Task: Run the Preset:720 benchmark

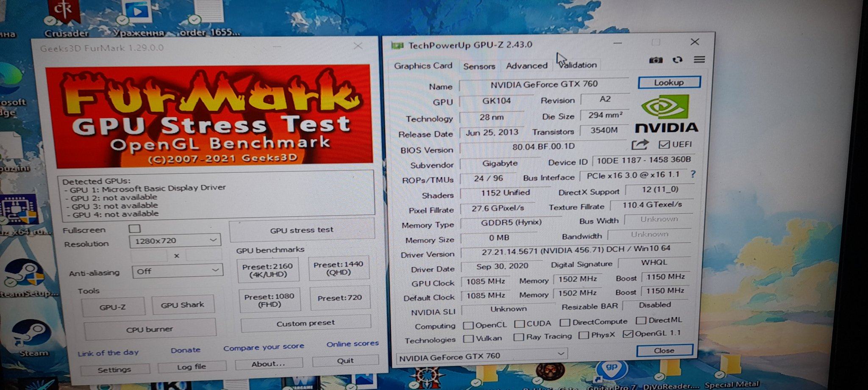Action: coord(340,298)
